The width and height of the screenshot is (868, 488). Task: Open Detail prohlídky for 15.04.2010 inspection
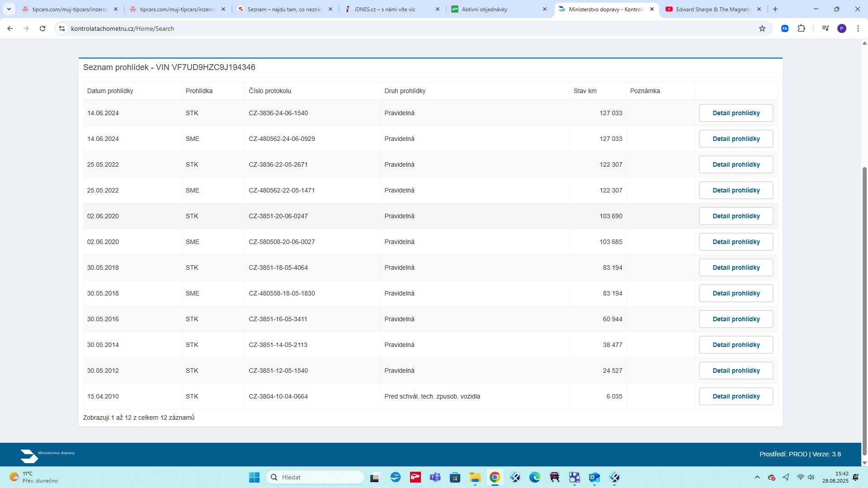(736, 396)
